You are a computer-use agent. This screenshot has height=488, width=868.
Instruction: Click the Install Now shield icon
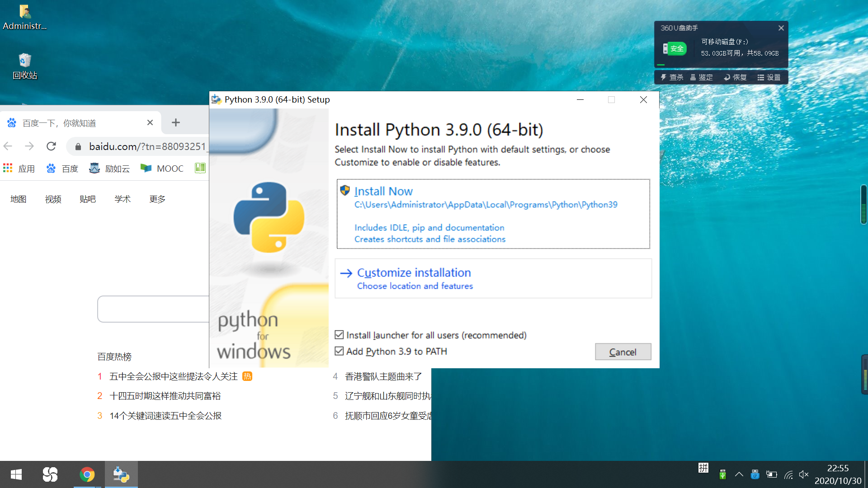point(345,191)
